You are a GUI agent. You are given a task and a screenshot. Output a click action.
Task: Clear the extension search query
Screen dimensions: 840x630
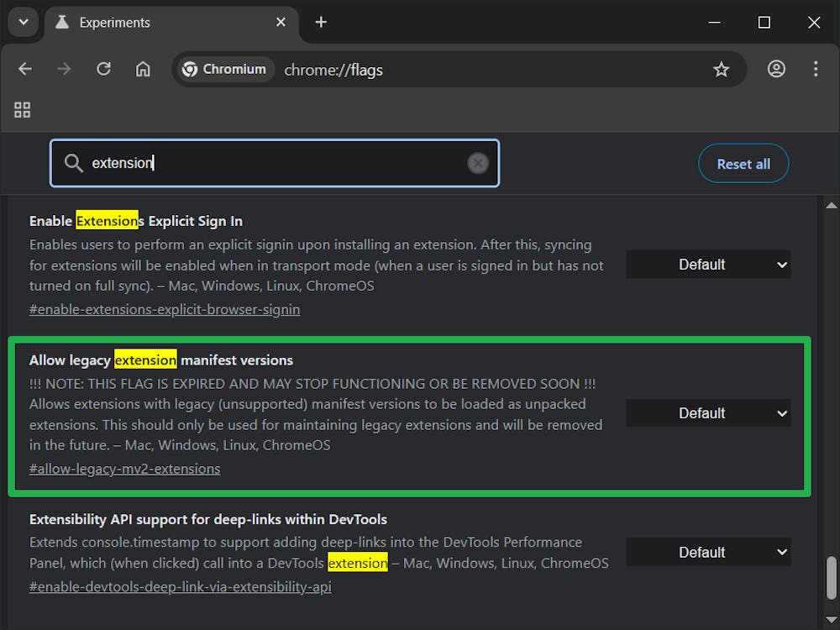point(478,163)
